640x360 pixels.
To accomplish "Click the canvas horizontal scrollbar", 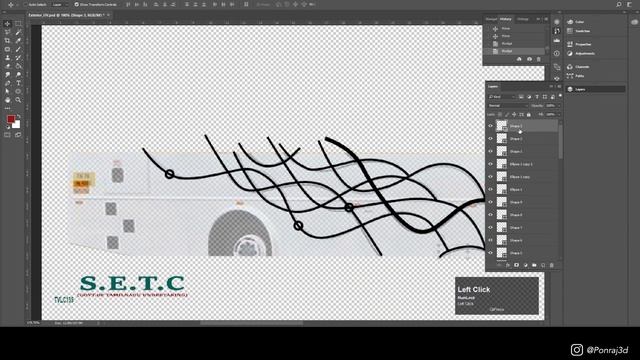I will pyautogui.click(x=251, y=323).
